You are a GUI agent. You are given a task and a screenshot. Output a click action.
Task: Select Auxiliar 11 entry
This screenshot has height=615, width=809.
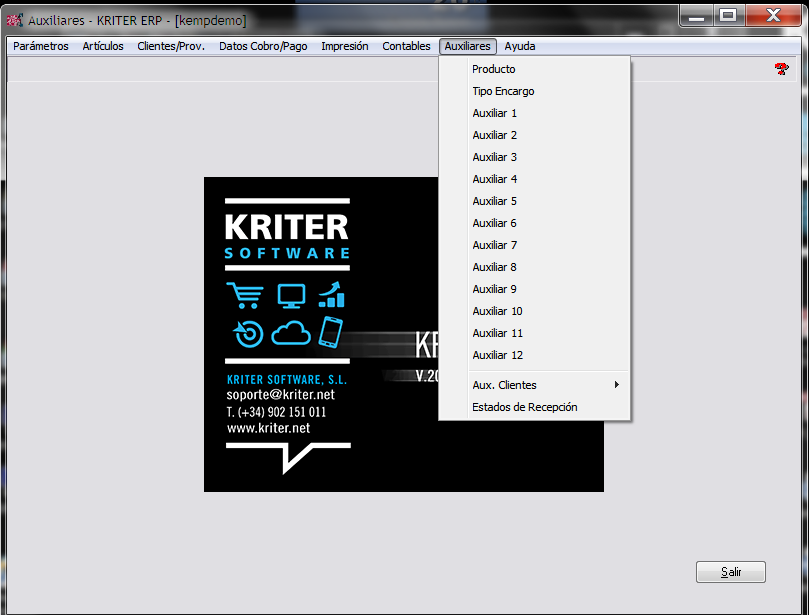535,333
